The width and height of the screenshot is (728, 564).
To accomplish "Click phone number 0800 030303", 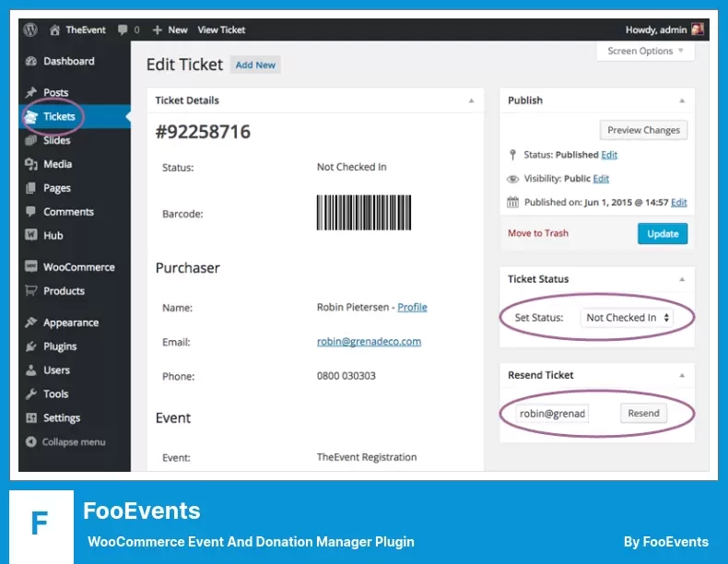I will point(346,376).
